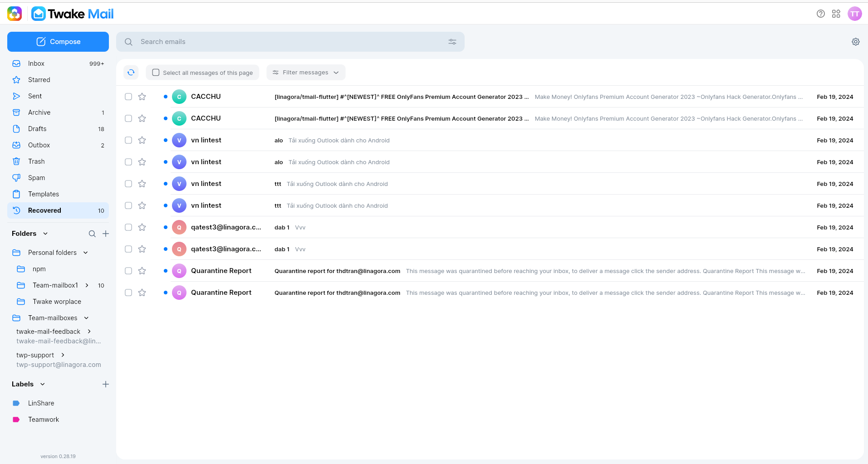Screen dimensions: 868x464
Task: Add a new label with plus icon
Action: [106, 384]
